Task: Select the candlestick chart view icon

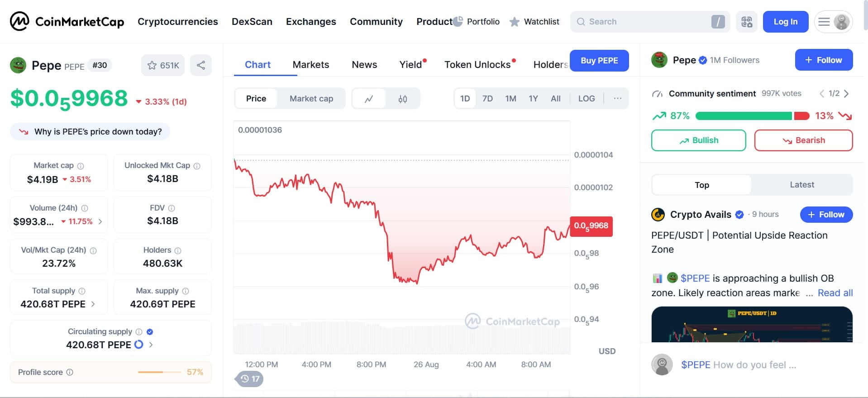Action: click(x=403, y=99)
